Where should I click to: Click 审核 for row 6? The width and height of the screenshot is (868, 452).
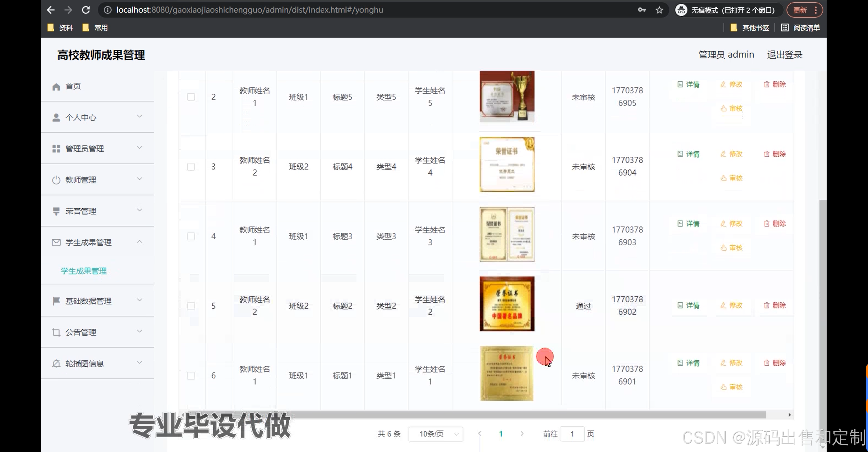click(x=732, y=387)
